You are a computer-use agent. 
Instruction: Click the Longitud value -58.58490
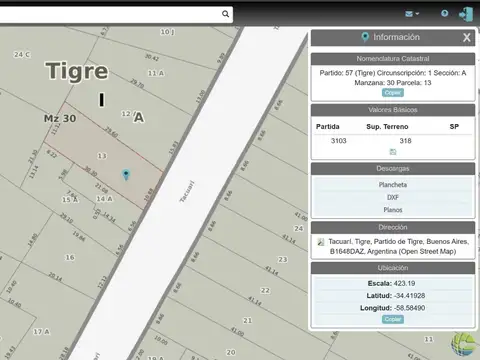pyautogui.click(x=409, y=308)
